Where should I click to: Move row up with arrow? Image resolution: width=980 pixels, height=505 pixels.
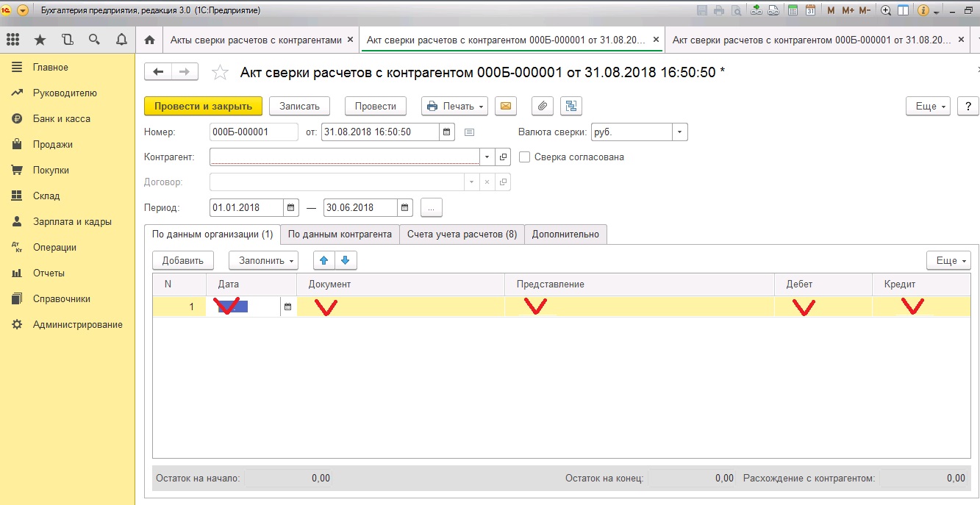pyautogui.click(x=324, y=260)
